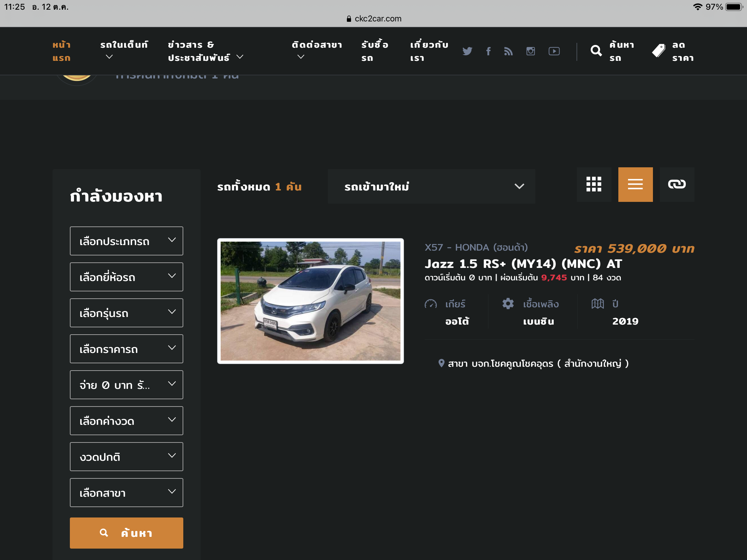The height and width of the screenshot is (560, 747).
Task: Open the ข่าวสาร & ประชาสัมพันธ์ menu
Action: [205, 51]
